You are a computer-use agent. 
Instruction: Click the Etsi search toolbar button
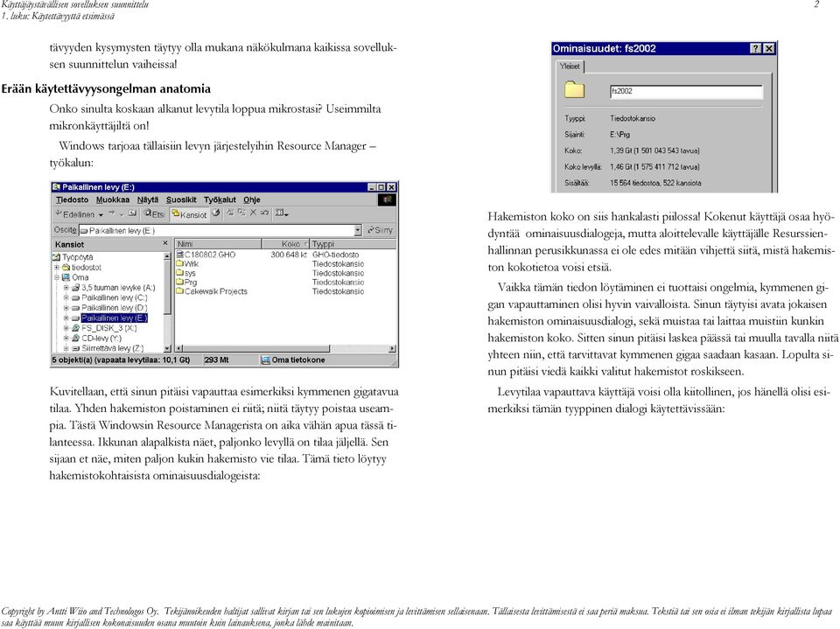coord(154,213)
